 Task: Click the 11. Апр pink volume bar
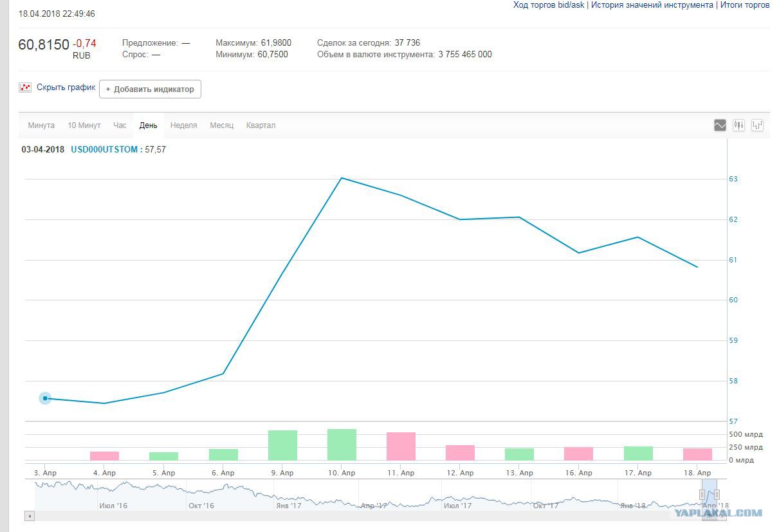coord(401,446)
